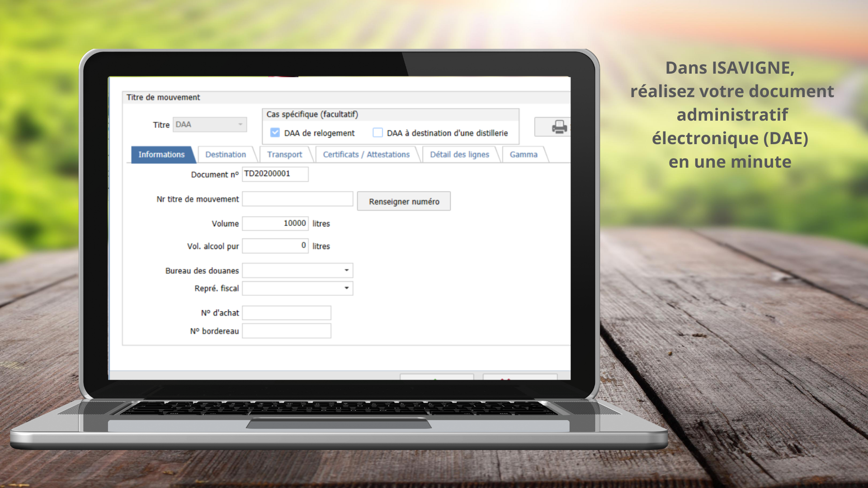868x488 pixels.
Task: Click the N° bordereau field
Action: click(287, 331)
